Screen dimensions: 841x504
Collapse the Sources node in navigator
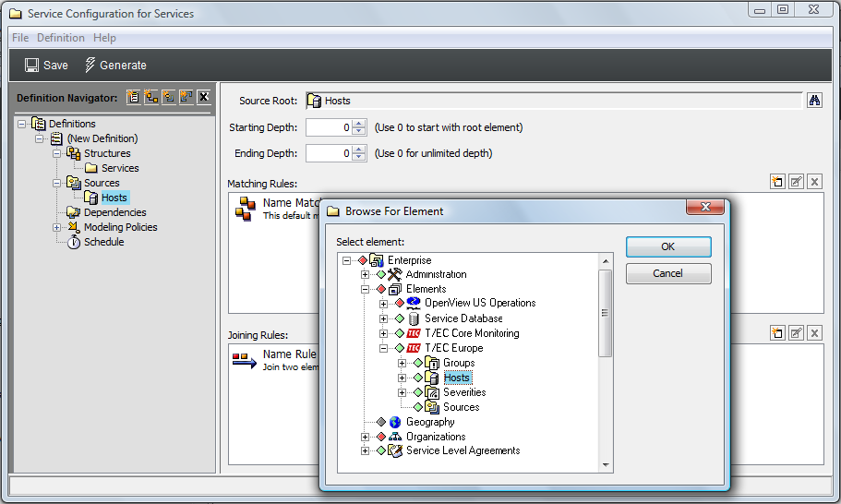[x=57, y=183]
